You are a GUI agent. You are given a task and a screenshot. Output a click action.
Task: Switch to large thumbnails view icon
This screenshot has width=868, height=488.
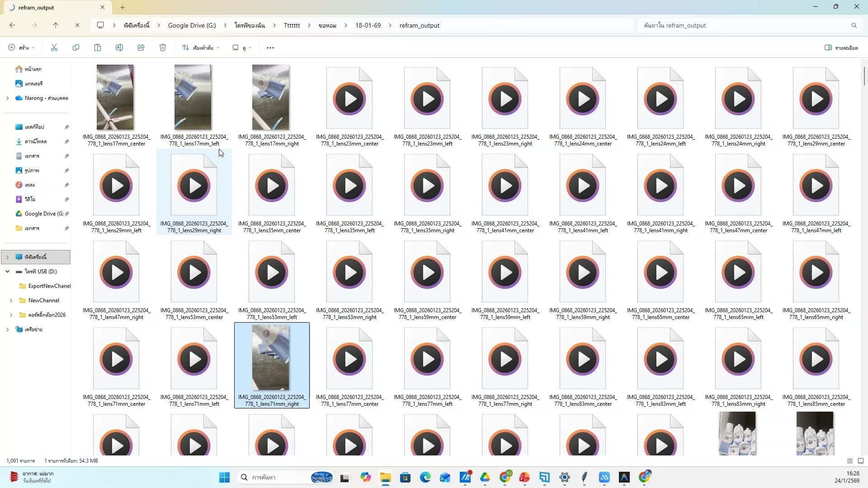pos(861,461)
